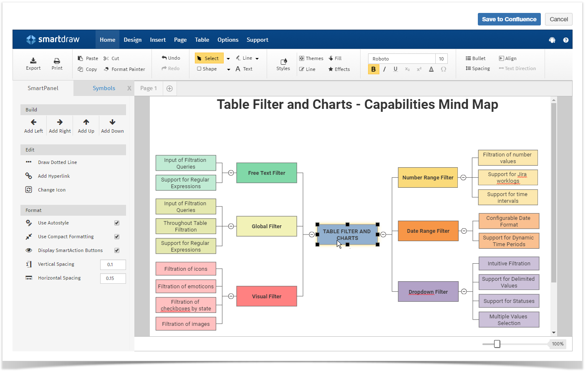Collapse the Global Filter branch

click(231, 226)
